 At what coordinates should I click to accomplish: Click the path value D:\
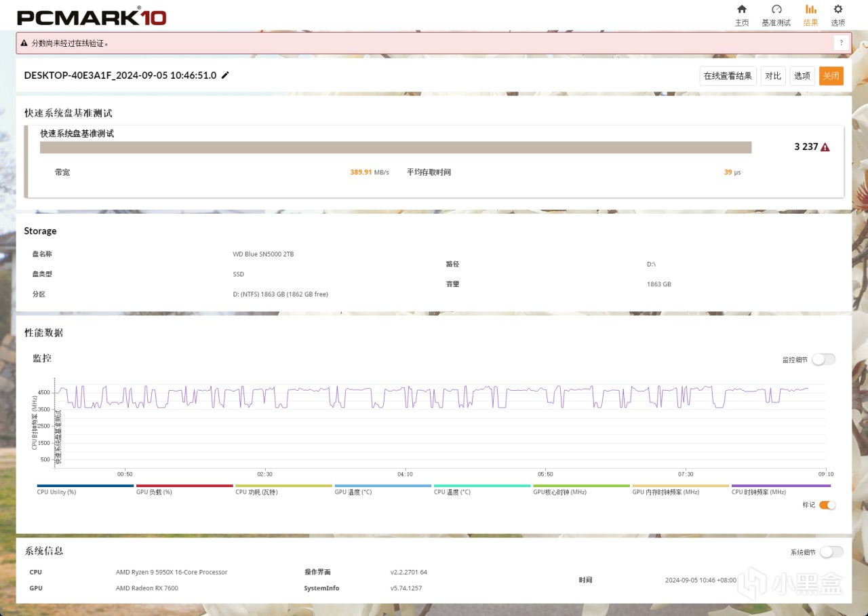(651, 264)
